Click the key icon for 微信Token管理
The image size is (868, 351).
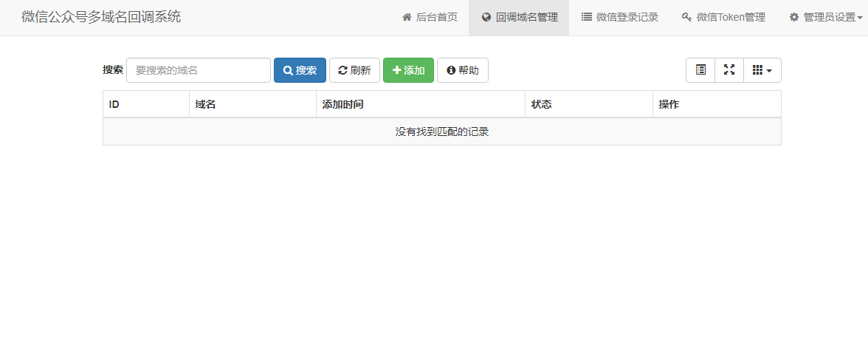(686, 17)
